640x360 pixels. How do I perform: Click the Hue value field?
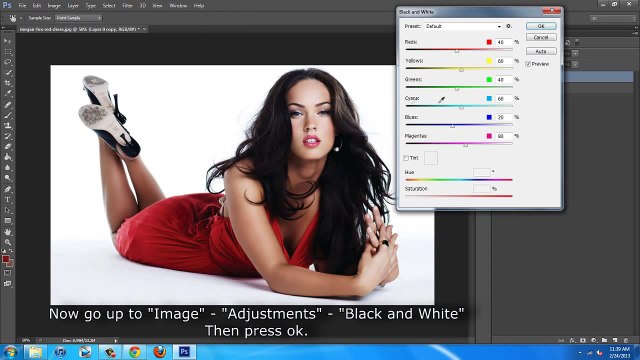tap(482, 172)
